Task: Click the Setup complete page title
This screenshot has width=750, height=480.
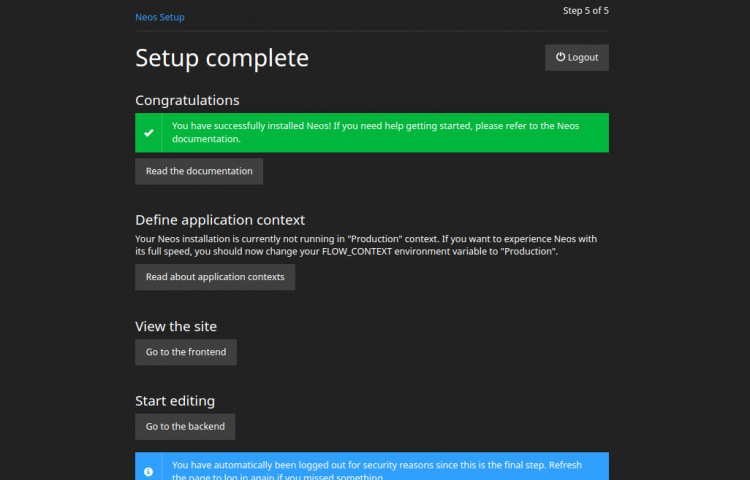Action: click(222, 58)
